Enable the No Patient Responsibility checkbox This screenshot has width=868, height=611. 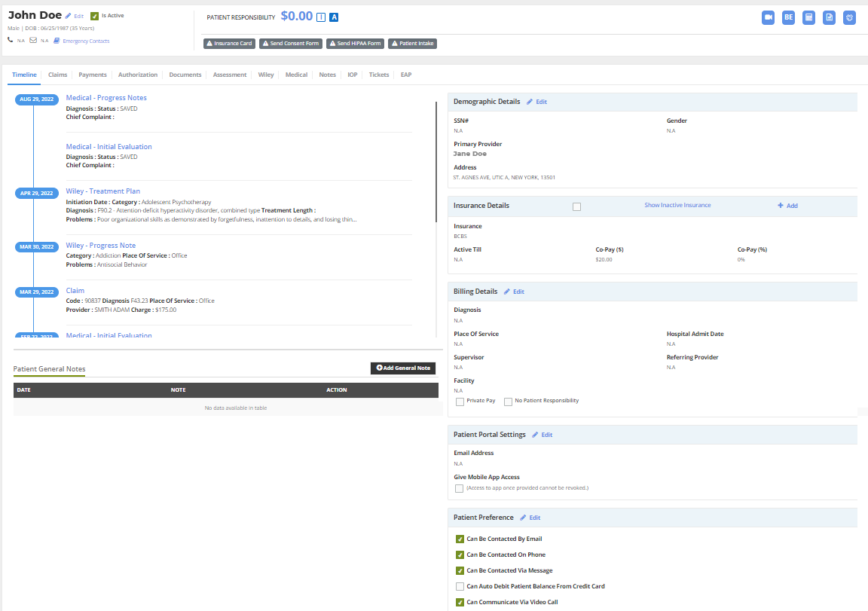coord(509,401)
